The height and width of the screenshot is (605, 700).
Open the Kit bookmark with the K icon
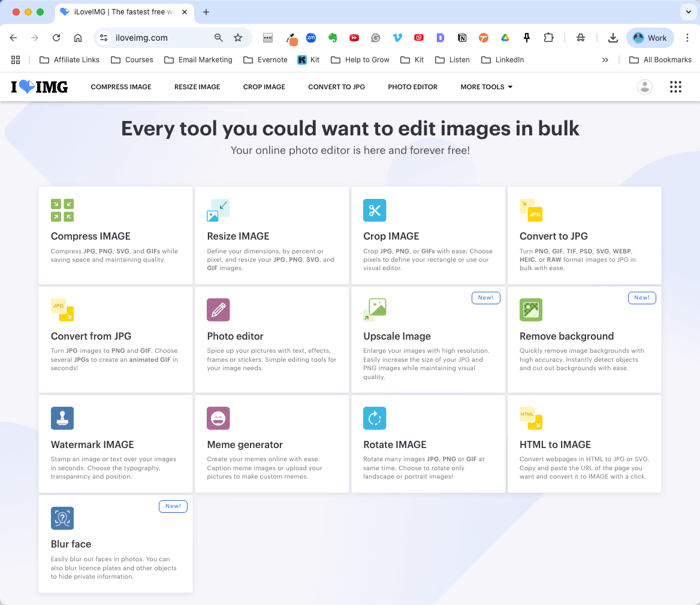[x=309, y=60]
